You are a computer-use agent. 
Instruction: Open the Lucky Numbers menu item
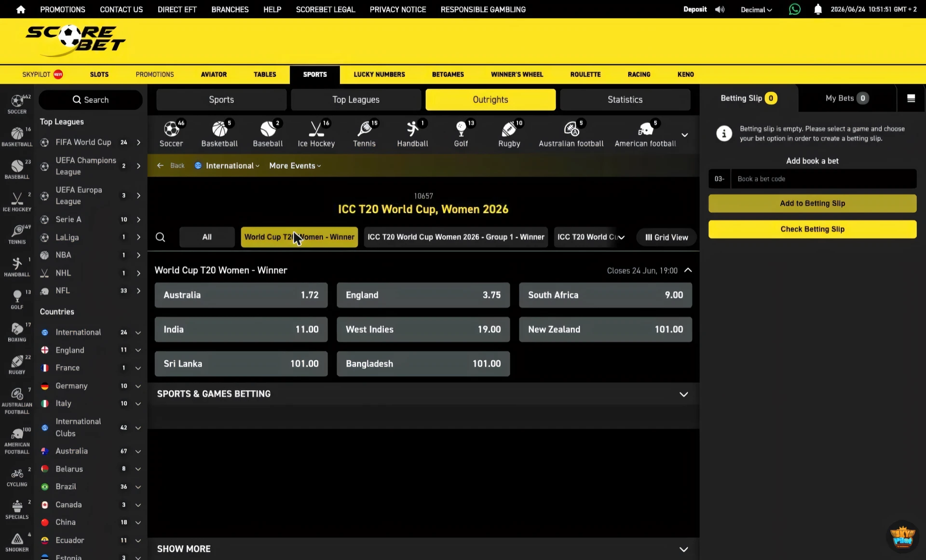point(379,74)
